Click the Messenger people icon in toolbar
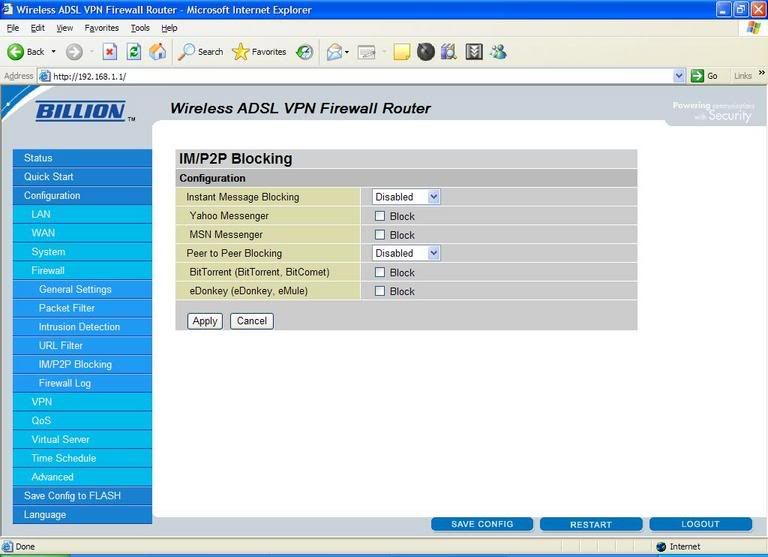The height and width of the screenshot is (557, 768). (x=498, y=52)
